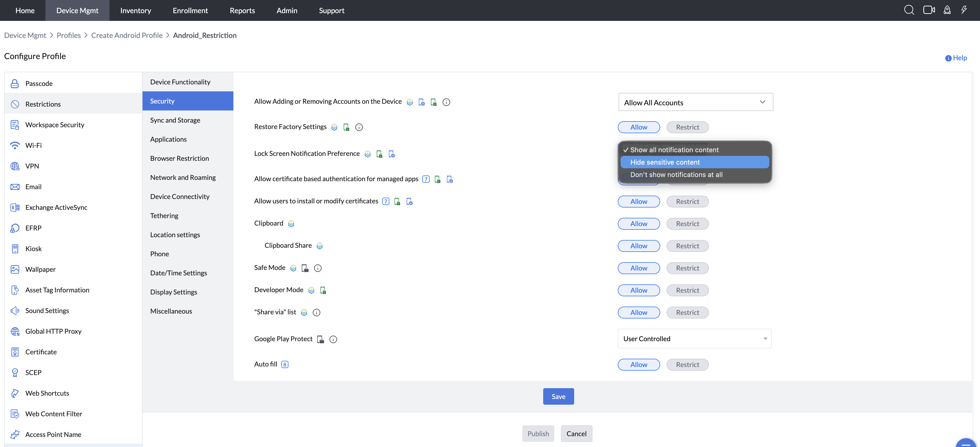This screenshot has height=447, width=980.
Task: Click the Save button
Action: (558, 396)
